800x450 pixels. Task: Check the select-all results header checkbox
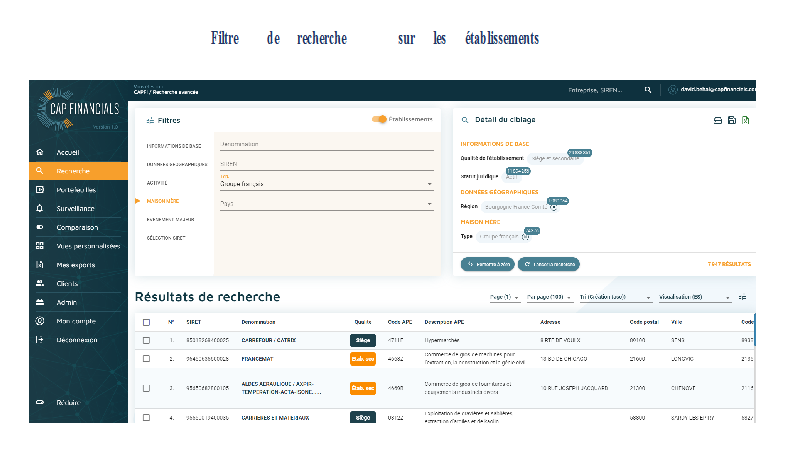(x=147, y=322)
